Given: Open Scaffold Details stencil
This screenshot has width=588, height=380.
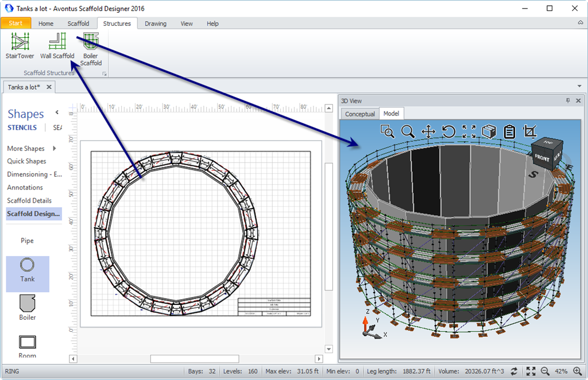Looking at the screenshot, I should coord(29,200).
